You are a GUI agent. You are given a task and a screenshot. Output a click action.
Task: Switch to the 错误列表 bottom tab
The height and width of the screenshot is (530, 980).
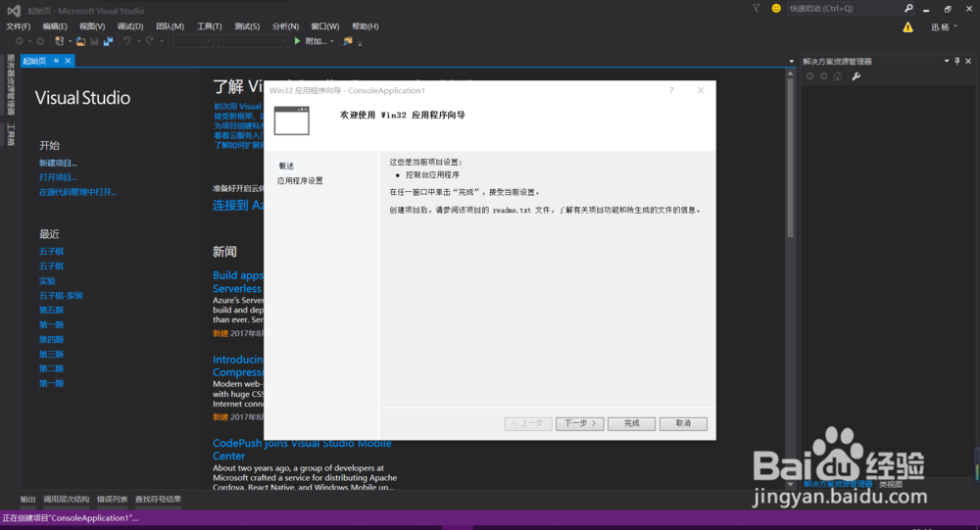click(x=112, y=499)
